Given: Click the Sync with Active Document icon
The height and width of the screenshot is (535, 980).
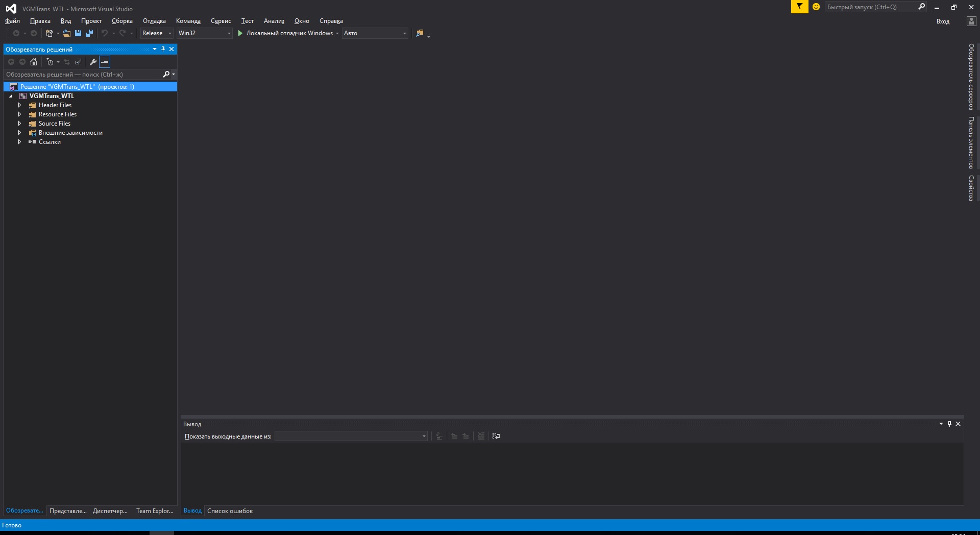Looking at the screenshot, I should (x=67, y=62).
